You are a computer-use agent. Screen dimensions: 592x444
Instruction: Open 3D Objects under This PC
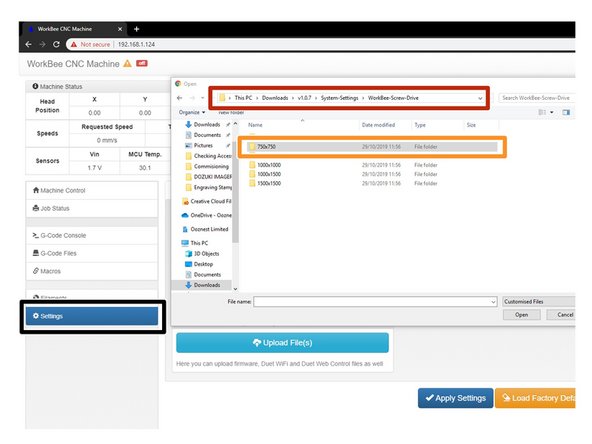pyautogui.click(x=202, y=254)
